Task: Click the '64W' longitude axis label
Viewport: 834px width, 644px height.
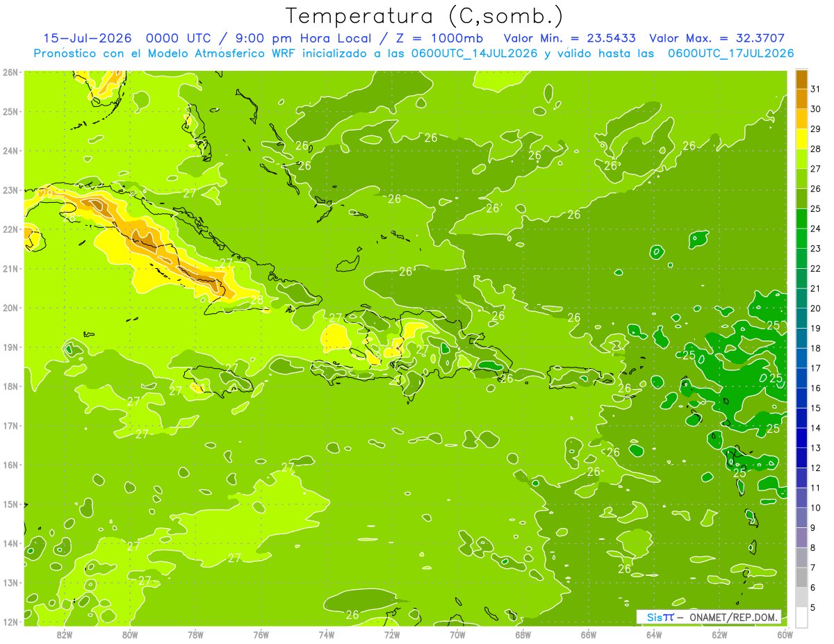Action: tap(654, 634)
